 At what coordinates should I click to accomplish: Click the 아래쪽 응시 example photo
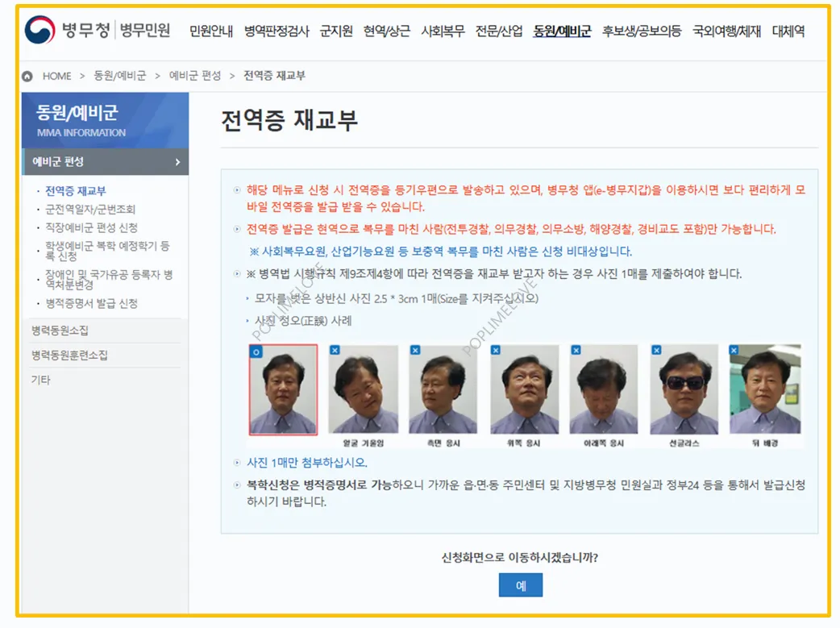tap(604, 389)
